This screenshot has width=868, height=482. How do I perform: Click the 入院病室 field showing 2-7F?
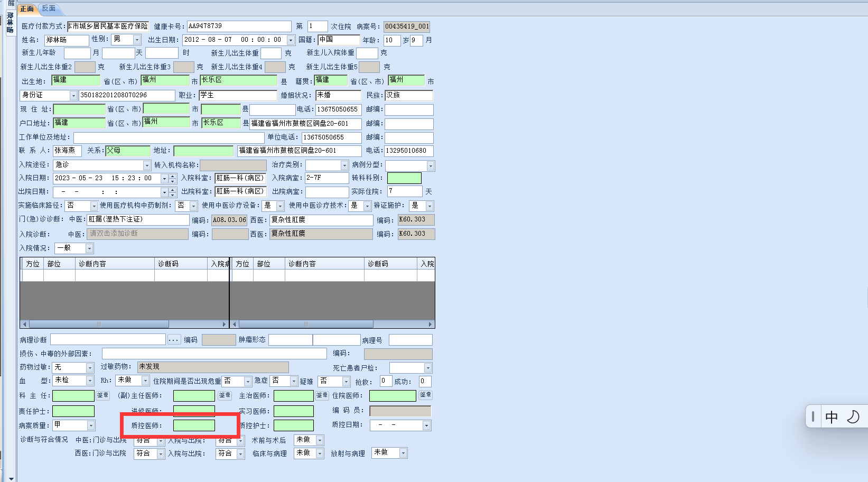tap(326, 178)
